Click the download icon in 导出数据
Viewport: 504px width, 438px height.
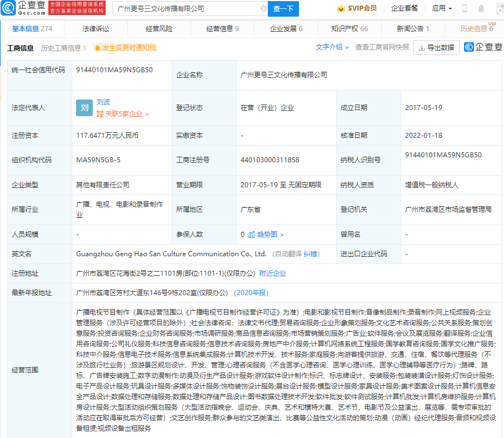pyautogui.click(x=421, y=48)
